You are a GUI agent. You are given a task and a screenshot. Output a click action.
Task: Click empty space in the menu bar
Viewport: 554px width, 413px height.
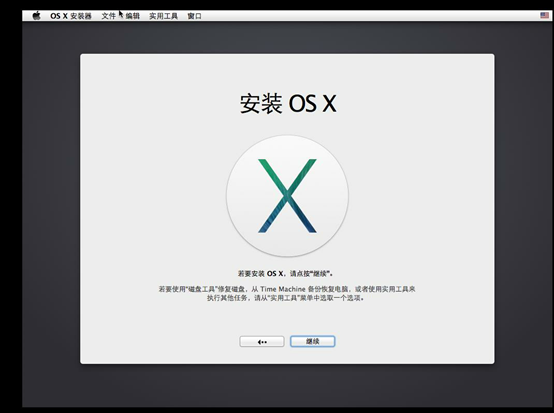coord(353,16)
